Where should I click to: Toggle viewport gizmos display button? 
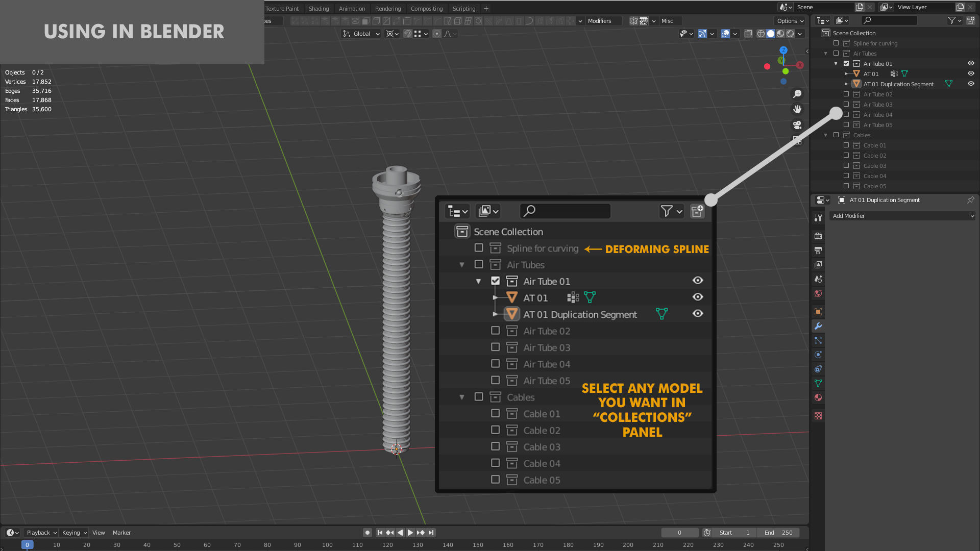702,34
